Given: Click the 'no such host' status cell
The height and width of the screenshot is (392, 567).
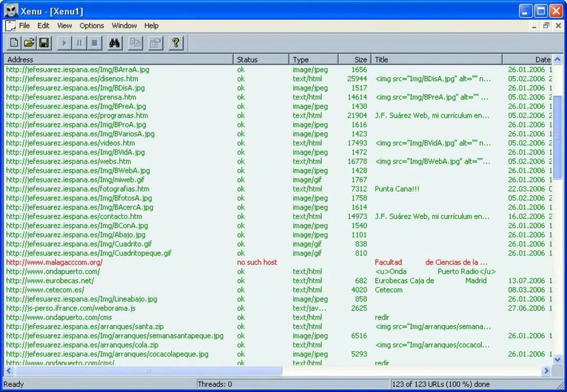Looking at the screenshot, I should click(x=257, y=262).
